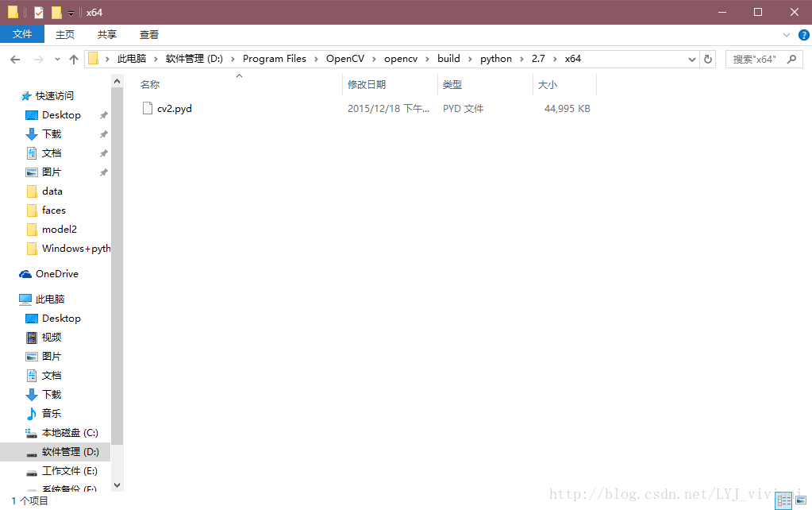This screenshot has width=812, height=510.
Task: Click Program Files in address breadcrumb
Action: [x=275, y=59]
